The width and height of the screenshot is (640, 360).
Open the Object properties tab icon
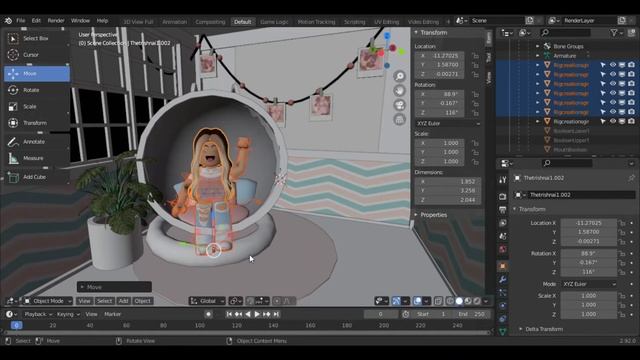coord(502,266)
